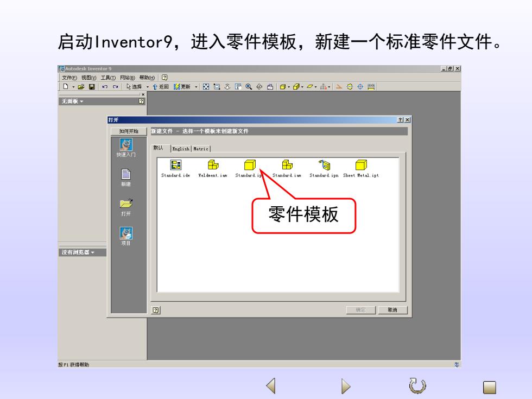Click the dialog's bottom help question icon
Viewport: 532px width, 399px height.
click(x=156, y=310)
